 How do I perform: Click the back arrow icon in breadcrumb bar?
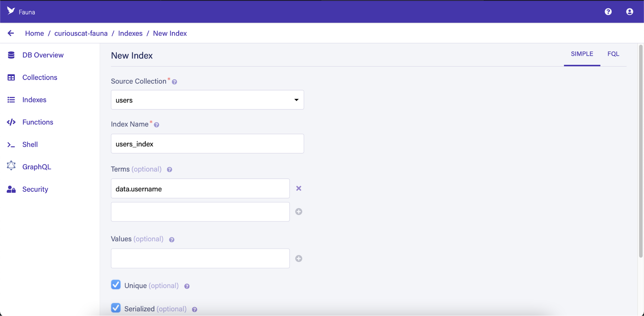(x=11, y=33)
